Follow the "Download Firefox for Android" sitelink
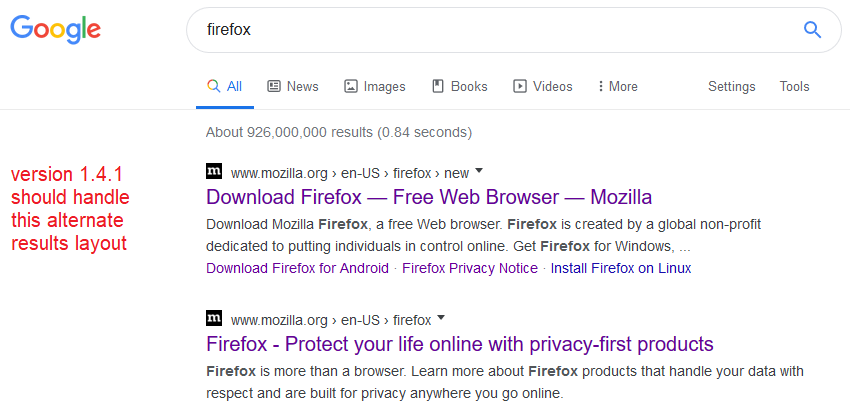 pyautogui.click(x=297, y=268)
